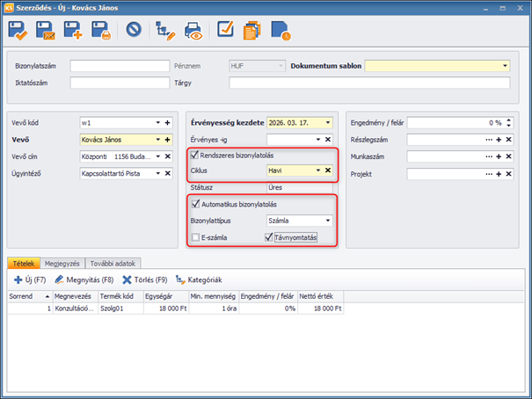Click save and new toolbar icon
This screenshot has width=532, height=399.
pos(73,31)
